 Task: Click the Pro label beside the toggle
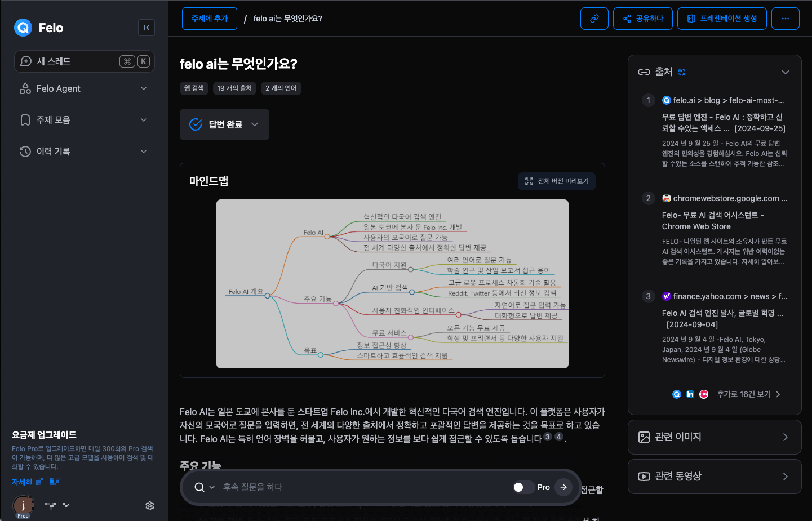544,487
